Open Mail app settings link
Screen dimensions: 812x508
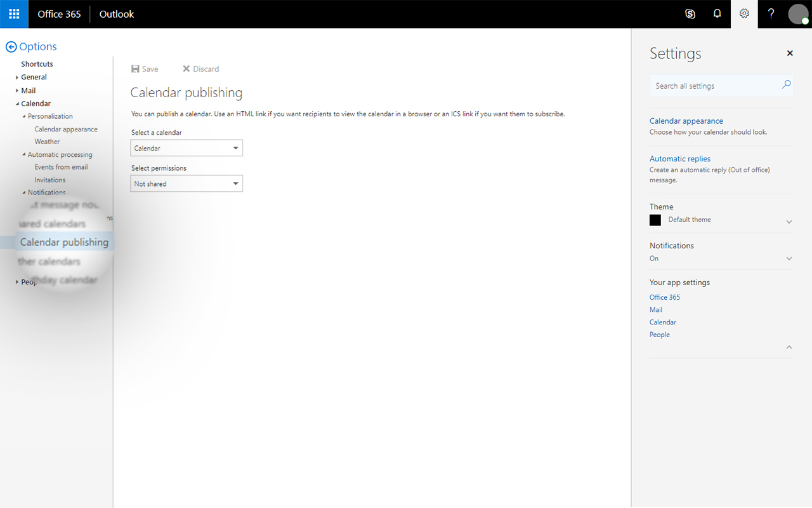click(x=656, y=310)
